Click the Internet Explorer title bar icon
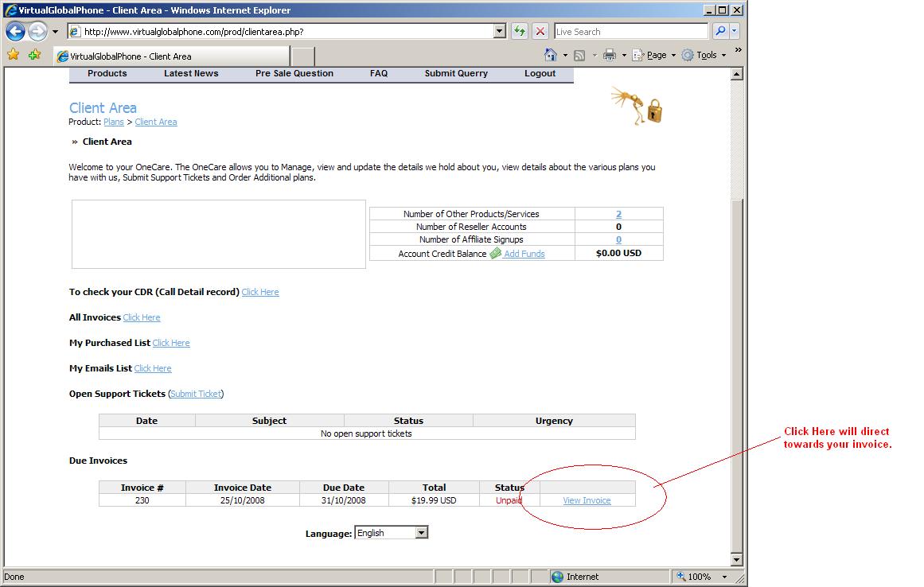Viewport: 924px width, 587px height. (10, 10)
